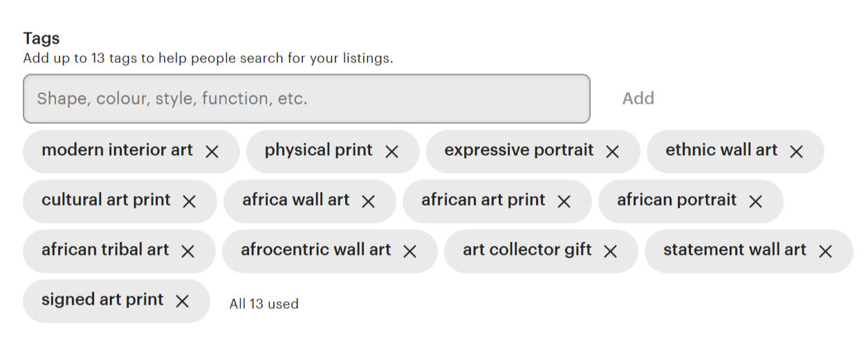Click the Add button for tags
Image resolution: width=868 pixels, height=349 pixels.
coord(638,98)
